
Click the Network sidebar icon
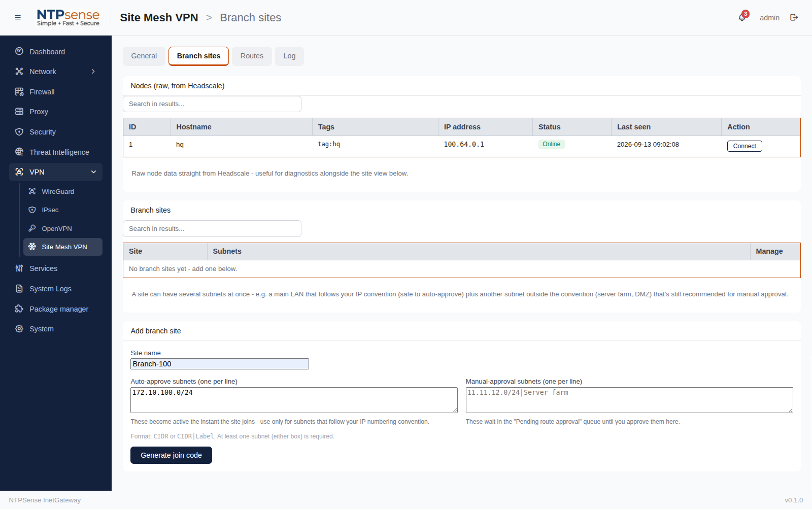click(19, 72)
